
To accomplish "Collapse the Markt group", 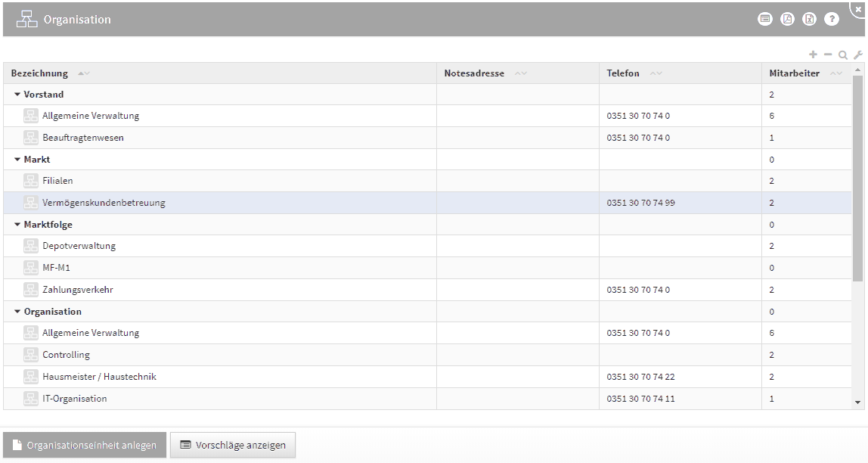I will point(17,159).
